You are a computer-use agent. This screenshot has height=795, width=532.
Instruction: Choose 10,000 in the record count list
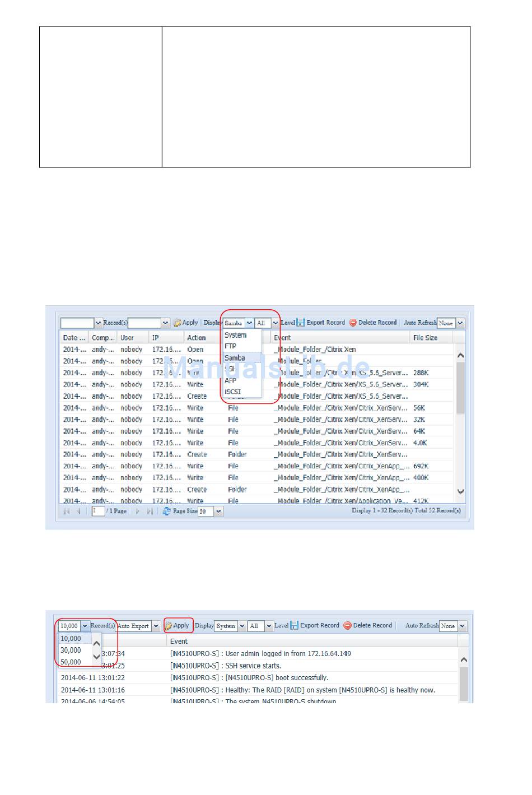tap(75, 639)
